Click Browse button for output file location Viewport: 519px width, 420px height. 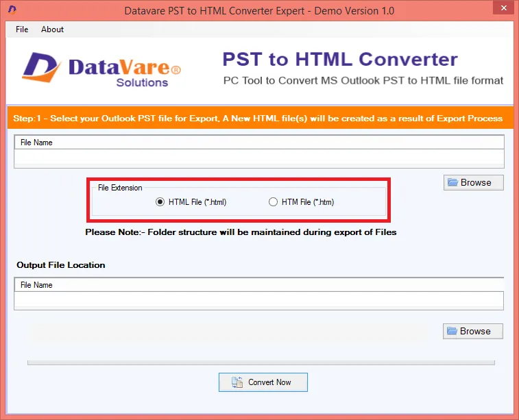coord(473,331)
